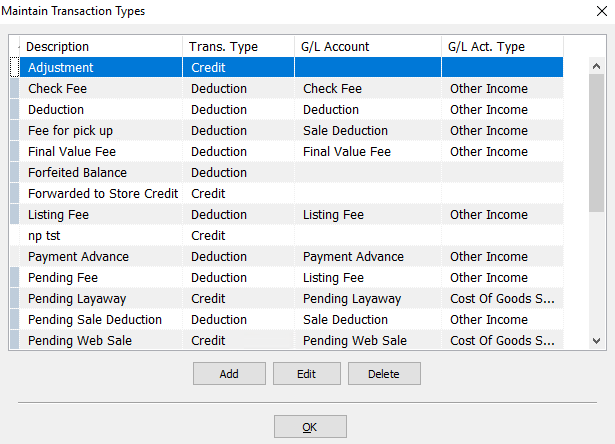Click the Edit button
Image resolution: width=615 pixels, height=444 pixels.
coord(307,373)
